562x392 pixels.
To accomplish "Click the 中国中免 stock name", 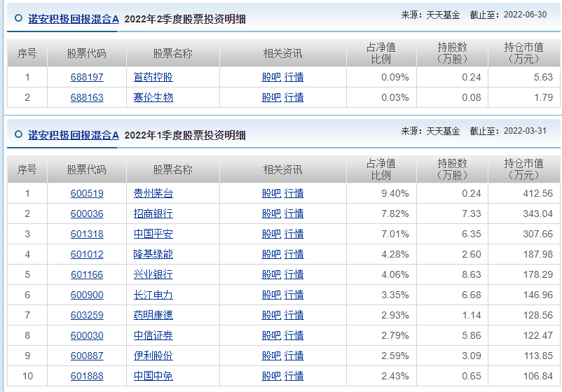I will click(153, 377).
